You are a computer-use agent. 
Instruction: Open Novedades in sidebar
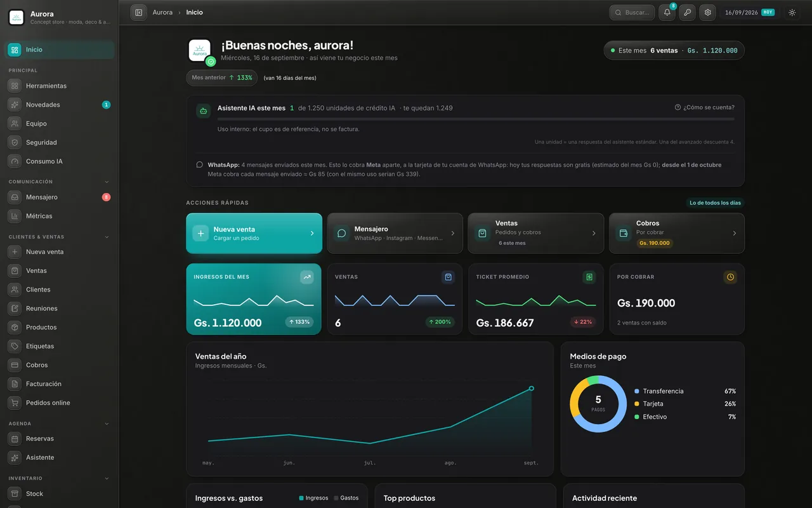[60, 105]
